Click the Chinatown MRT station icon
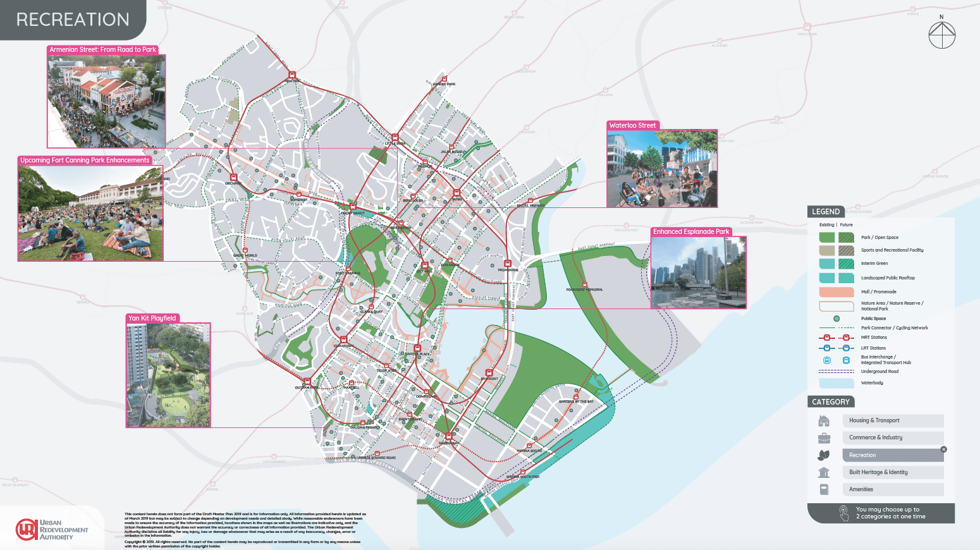The height and width of the screenshot is (550, 980). point(344,340)
